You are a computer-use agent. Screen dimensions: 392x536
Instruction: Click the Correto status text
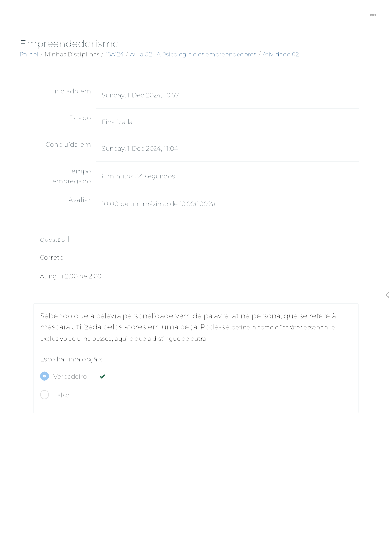51,258
